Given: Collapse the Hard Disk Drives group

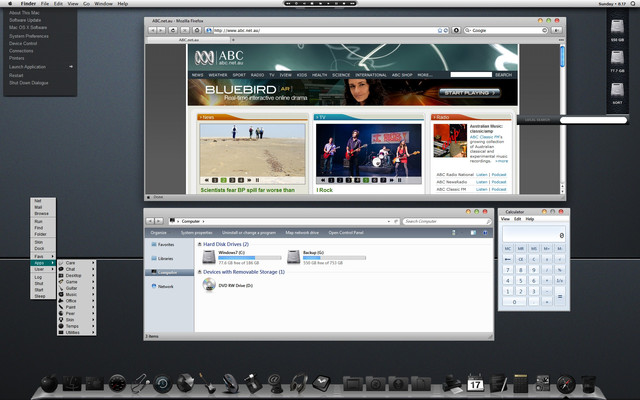Looking at the screenshot, I should [x=200, y=244].
